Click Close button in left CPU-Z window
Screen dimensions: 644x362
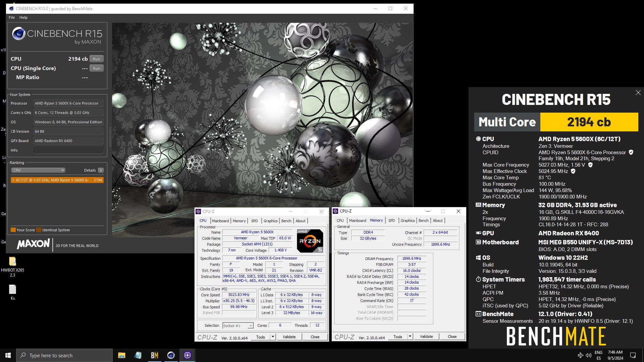315,337
